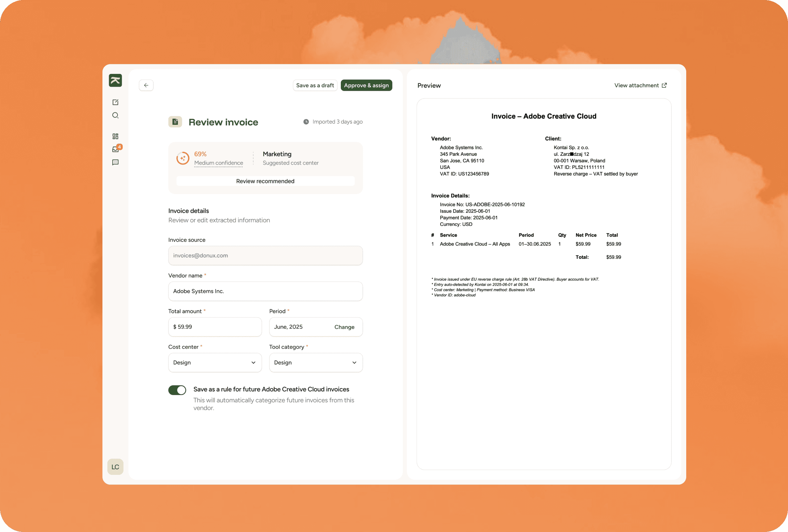Open the compose/new note sidebar icon
The image size is (788, 532).
[115, 102]
